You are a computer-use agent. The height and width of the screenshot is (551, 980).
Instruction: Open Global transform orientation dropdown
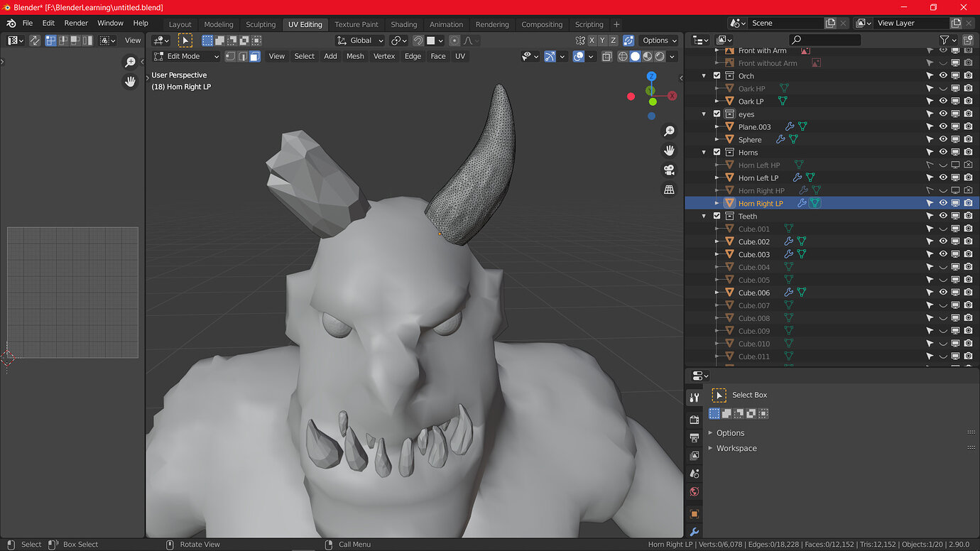360,40
